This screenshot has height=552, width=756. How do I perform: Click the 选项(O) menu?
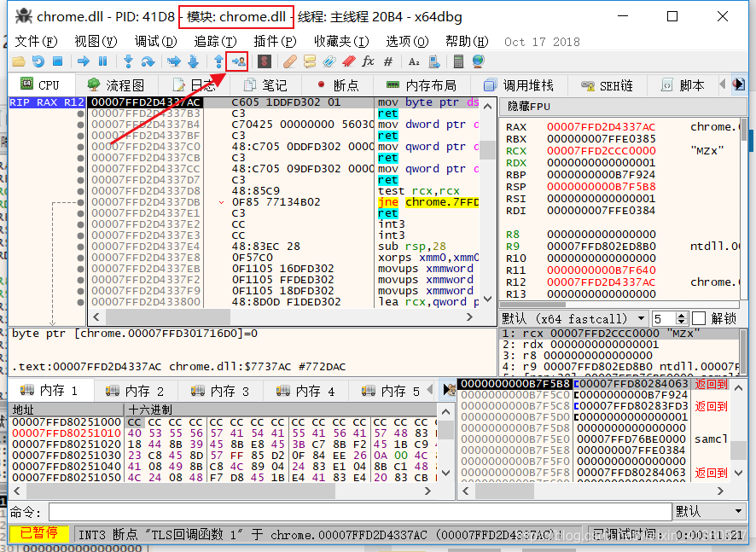click(x=406, y=42)
